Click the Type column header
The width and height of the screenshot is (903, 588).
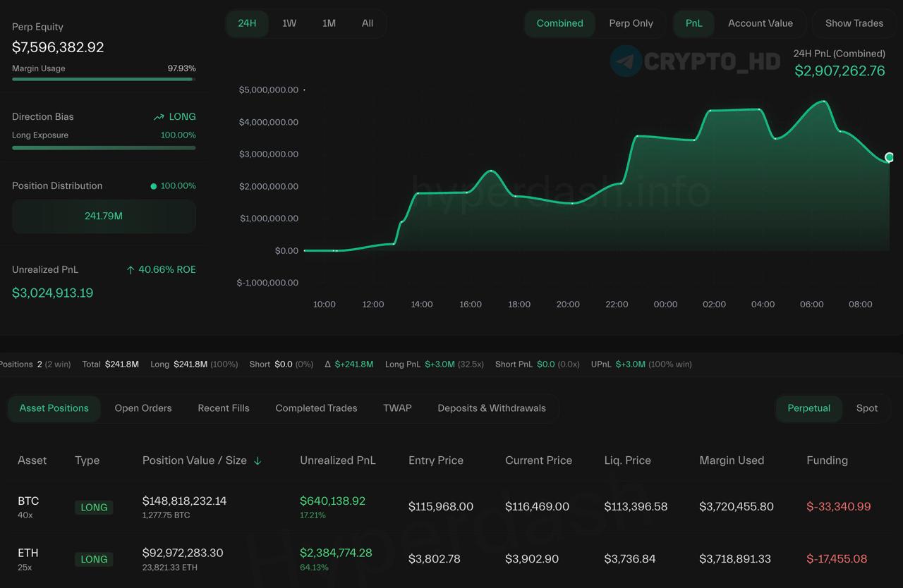tap(87, 460)
